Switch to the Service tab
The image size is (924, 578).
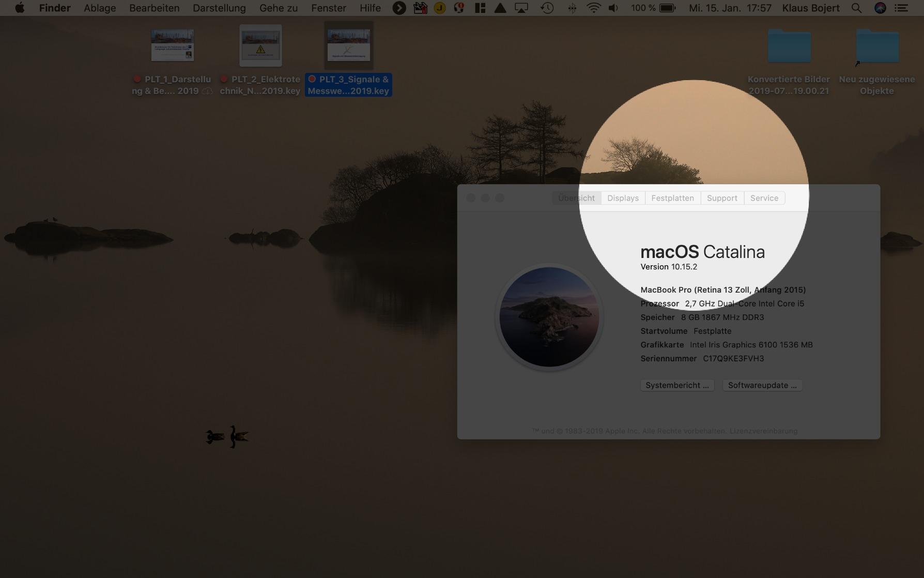coord(764,198)
